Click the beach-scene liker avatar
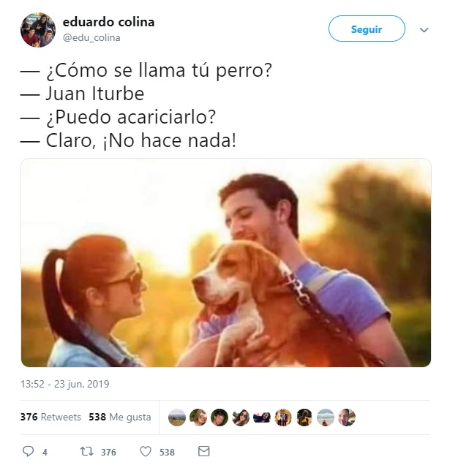Screen dimensions: 450x476 coord(326,418)
